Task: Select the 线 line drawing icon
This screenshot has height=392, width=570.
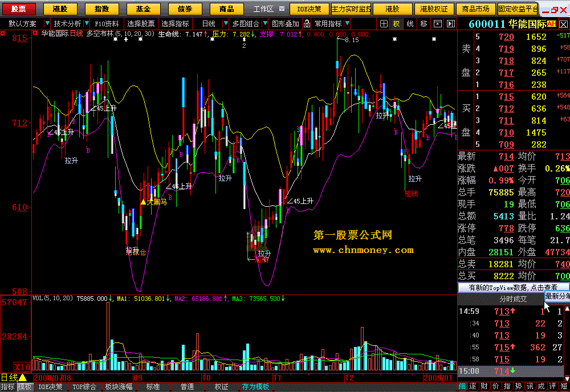Action: [x=410, y=24]
